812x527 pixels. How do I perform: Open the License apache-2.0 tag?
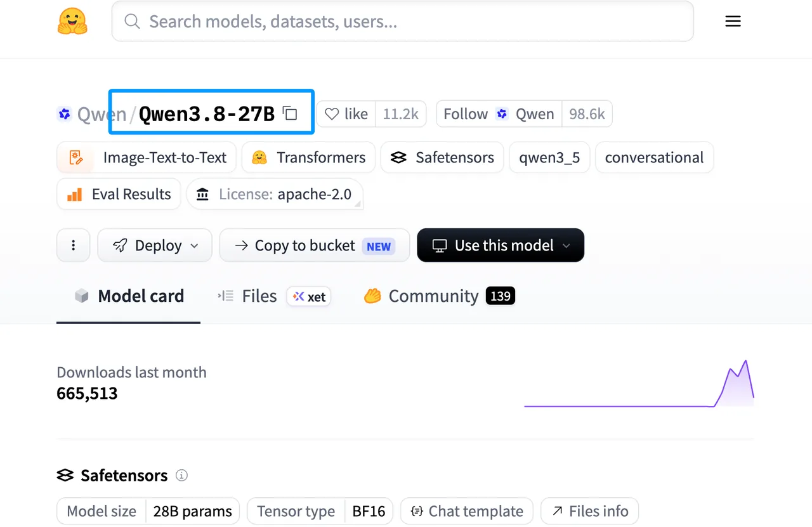coord(275,194)
